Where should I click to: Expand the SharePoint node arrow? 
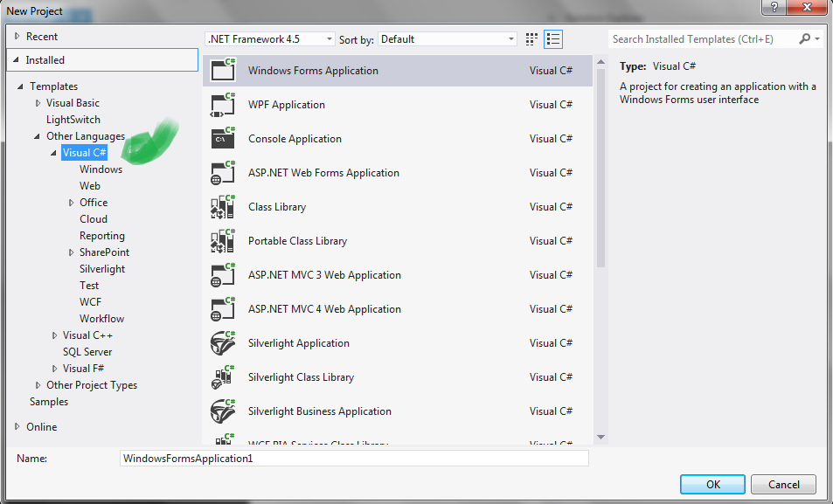[71, 252]
